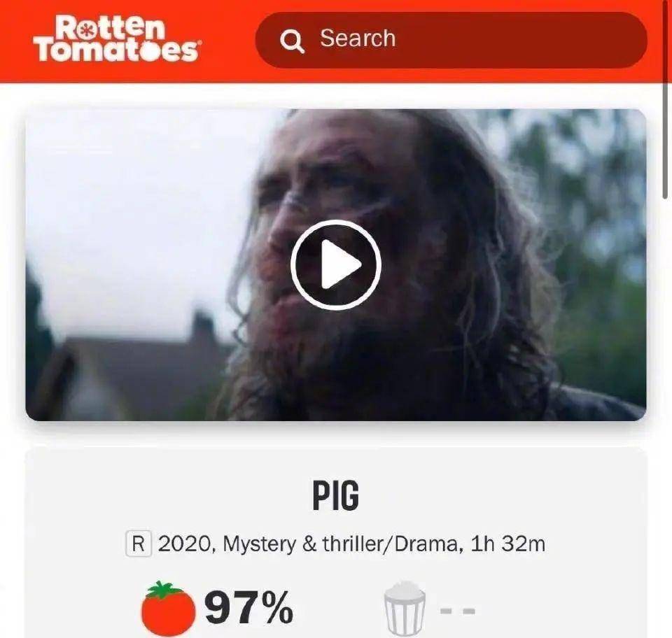Click the R rating badge
Viewport: 672px width, 638px height.
139,544
